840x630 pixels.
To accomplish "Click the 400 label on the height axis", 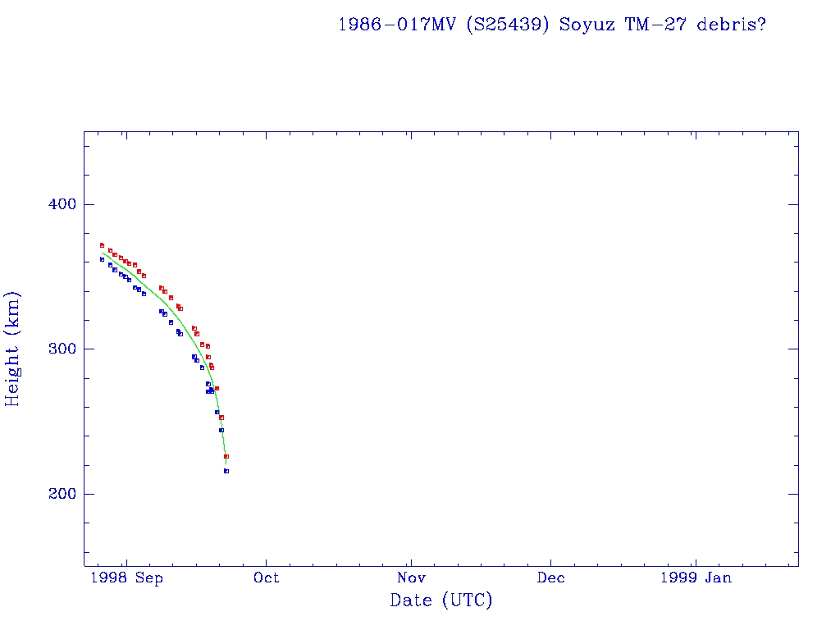I will (x=57, y=204).
